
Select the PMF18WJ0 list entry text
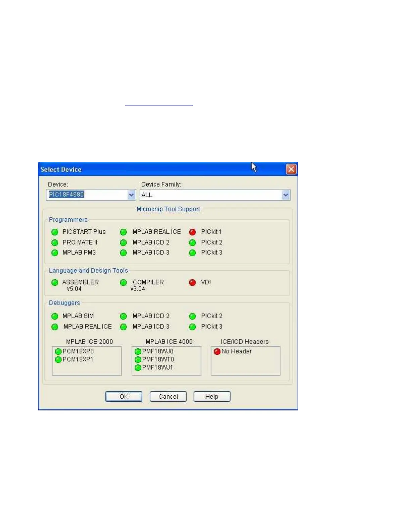(158, 351)
